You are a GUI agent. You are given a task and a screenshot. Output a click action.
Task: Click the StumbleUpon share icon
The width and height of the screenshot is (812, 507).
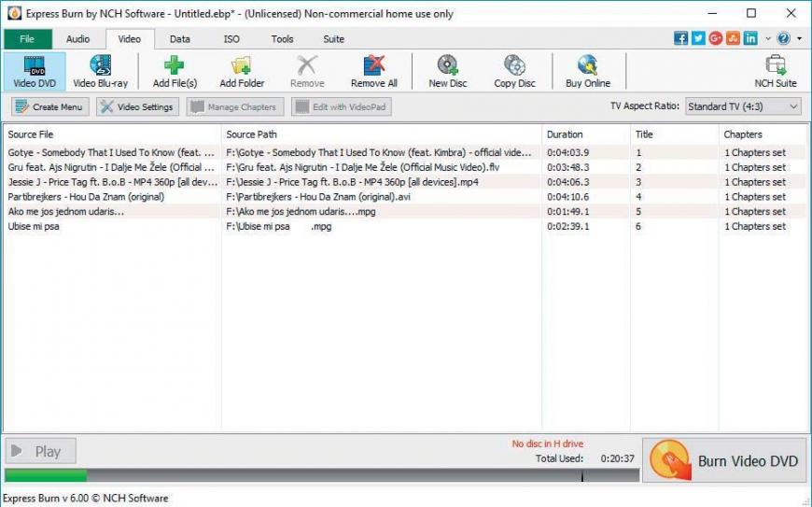733,38
